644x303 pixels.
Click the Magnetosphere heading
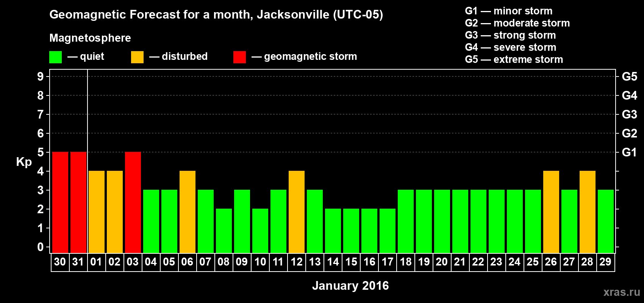coord(90,38)
